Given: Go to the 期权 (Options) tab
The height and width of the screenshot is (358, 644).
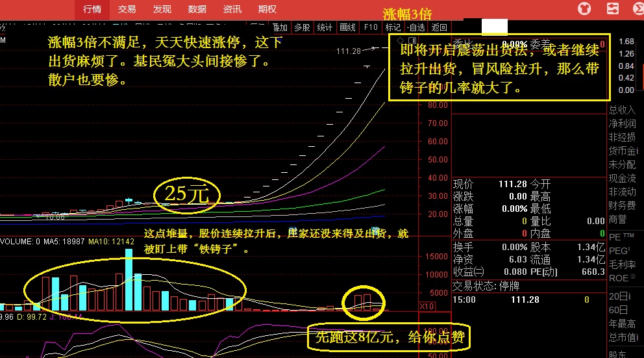Looking at the screenshot, I should pyautogui.click(x=267, y=9).
